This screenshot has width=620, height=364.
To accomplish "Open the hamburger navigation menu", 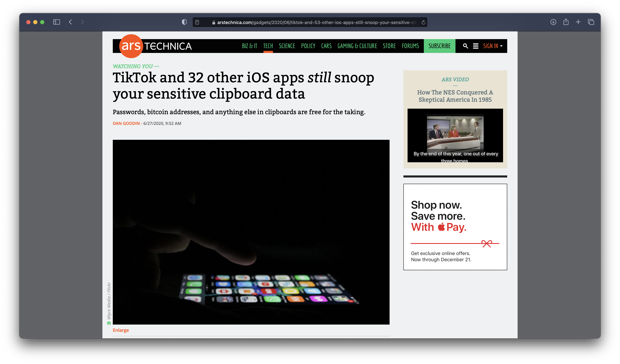I will [x=476, y=46].
